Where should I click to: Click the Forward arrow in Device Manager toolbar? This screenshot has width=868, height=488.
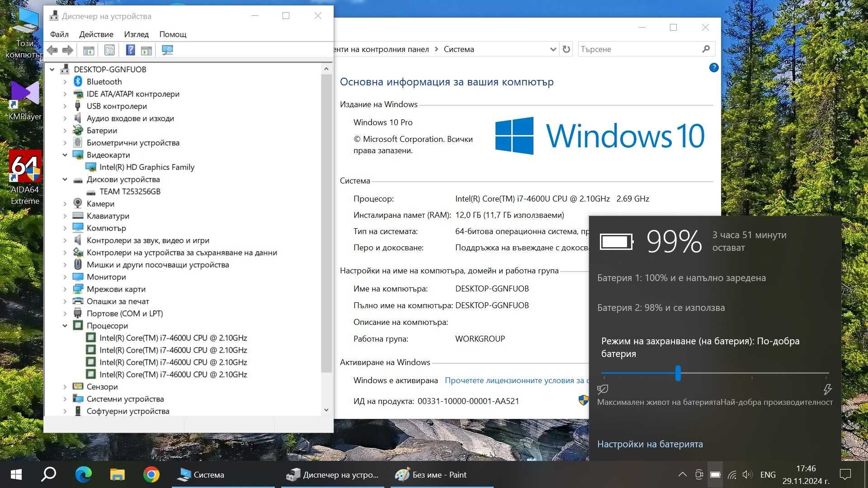(x=68, y=50)
